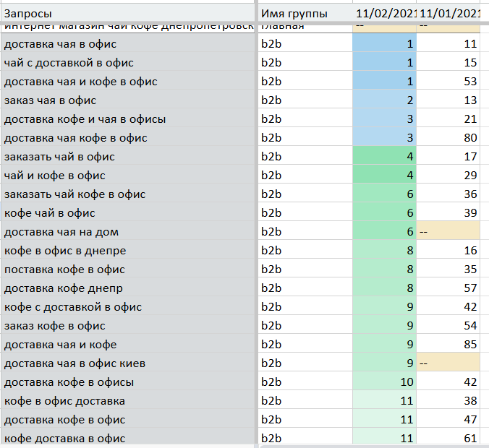The height and width of the screenshot is (448, 489).
Task: Select the cell 'кофе в офис в днепре'
Action: [128, 251]
